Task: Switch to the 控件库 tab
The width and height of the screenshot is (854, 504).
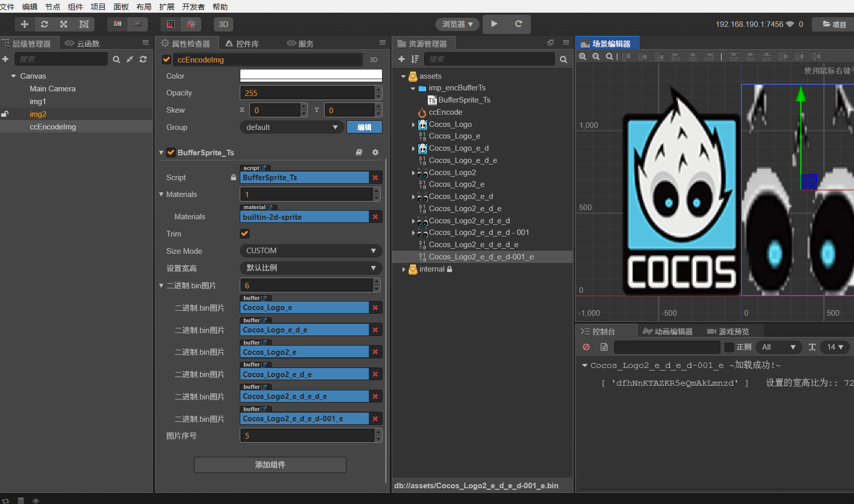Action: (248, 43)
